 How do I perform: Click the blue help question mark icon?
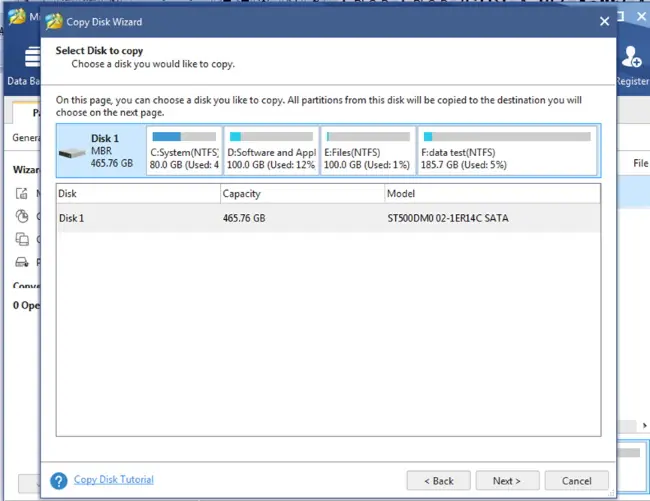coord(59,481)
